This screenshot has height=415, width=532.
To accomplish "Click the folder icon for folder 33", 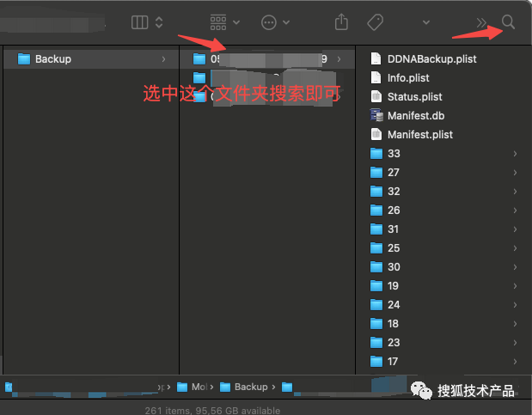I will pos(376,154).
